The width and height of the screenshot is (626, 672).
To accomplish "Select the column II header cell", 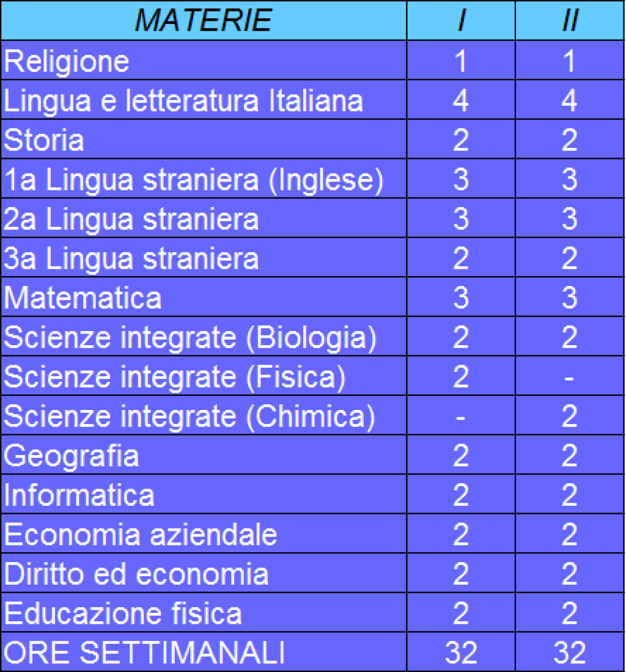I will click(x=569, y=21).
